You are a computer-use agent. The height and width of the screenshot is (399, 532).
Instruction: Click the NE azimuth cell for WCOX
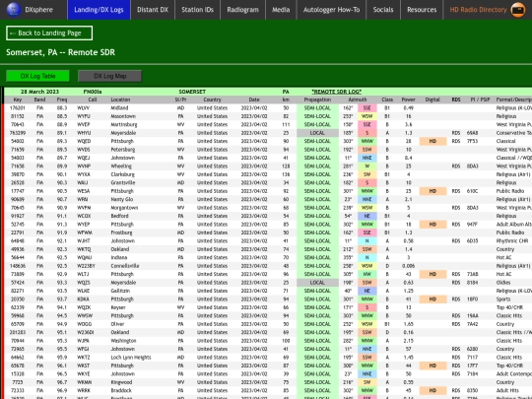pyautogui.click(x=367, y=216)
